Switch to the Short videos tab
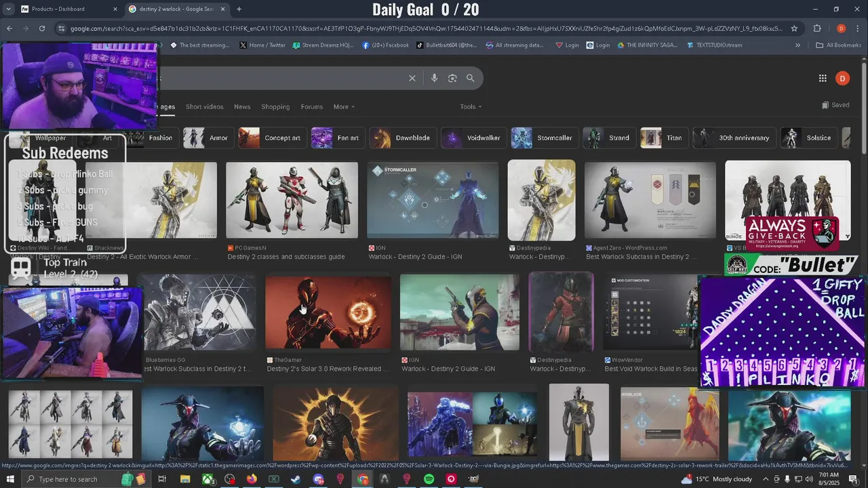Viewport: 868px width, 488px height. click(204, 106)
